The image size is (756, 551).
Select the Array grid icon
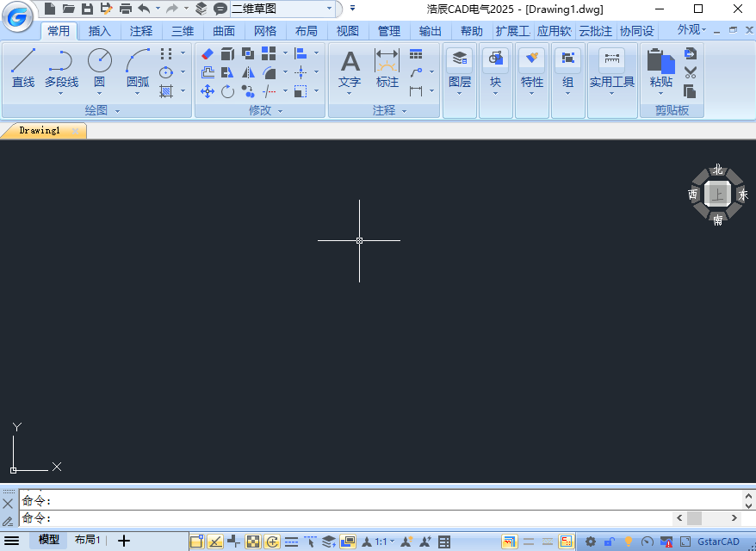(269, 53)
